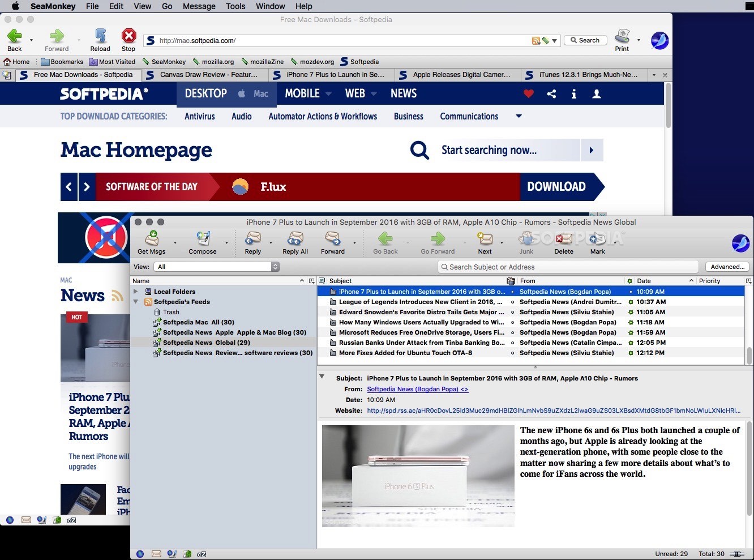Toggle the message thread display column button
This screenshot has height=560, width=754.
click(x=322, y=281)
